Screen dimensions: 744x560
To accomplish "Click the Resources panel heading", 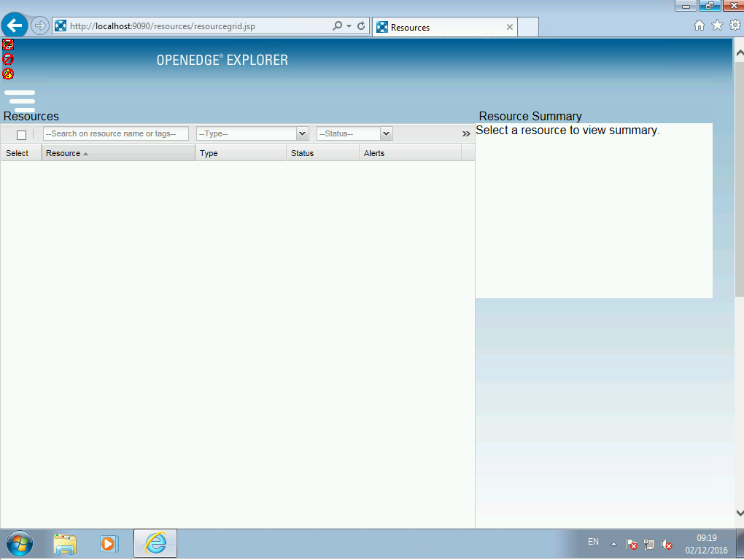I will [31, 116].
